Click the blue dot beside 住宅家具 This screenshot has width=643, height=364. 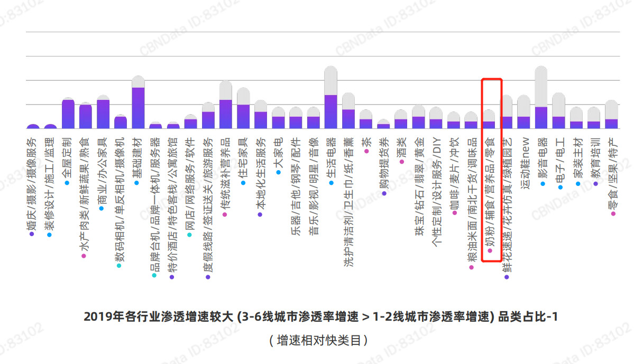pos(243,183)
